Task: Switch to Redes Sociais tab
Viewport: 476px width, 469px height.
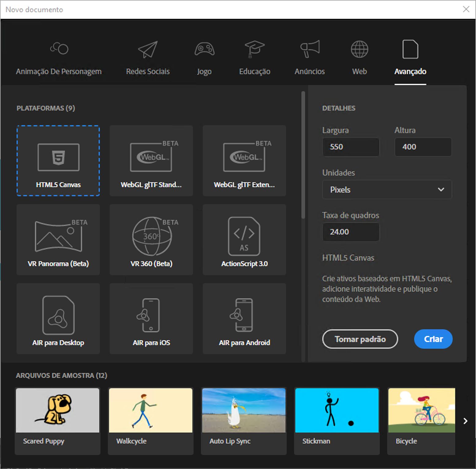Action: tap(148, 71)
